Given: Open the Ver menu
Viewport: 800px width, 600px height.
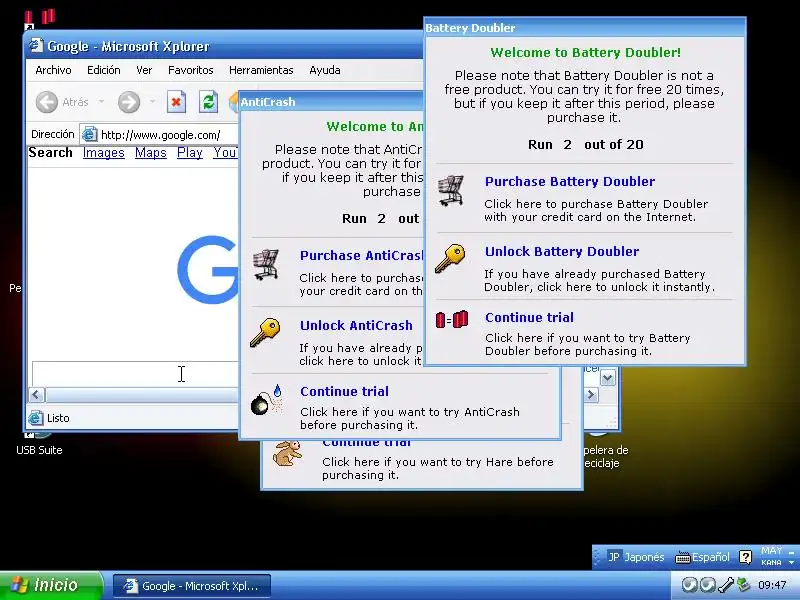Looking at the screenshot, I should 144,70.
